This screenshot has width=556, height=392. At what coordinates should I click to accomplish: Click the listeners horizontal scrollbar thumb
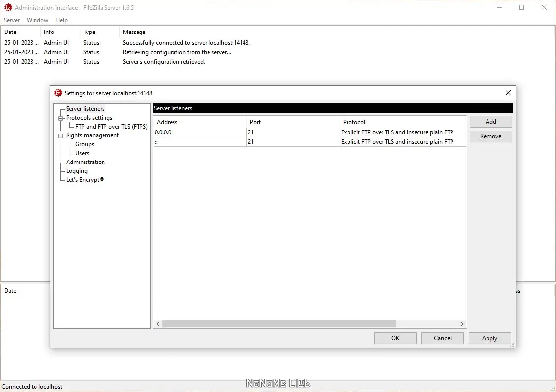[279, 324]
